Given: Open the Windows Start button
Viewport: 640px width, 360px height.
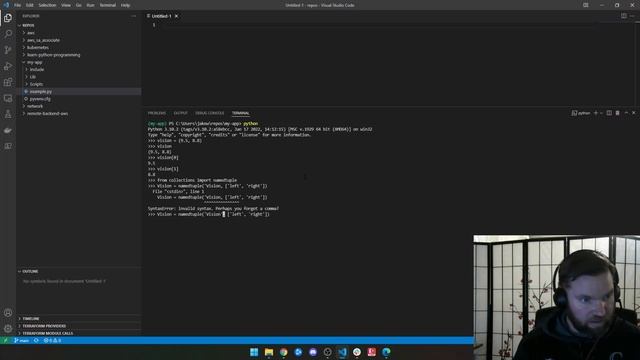Looking at the screenshot, I should 254,352.
